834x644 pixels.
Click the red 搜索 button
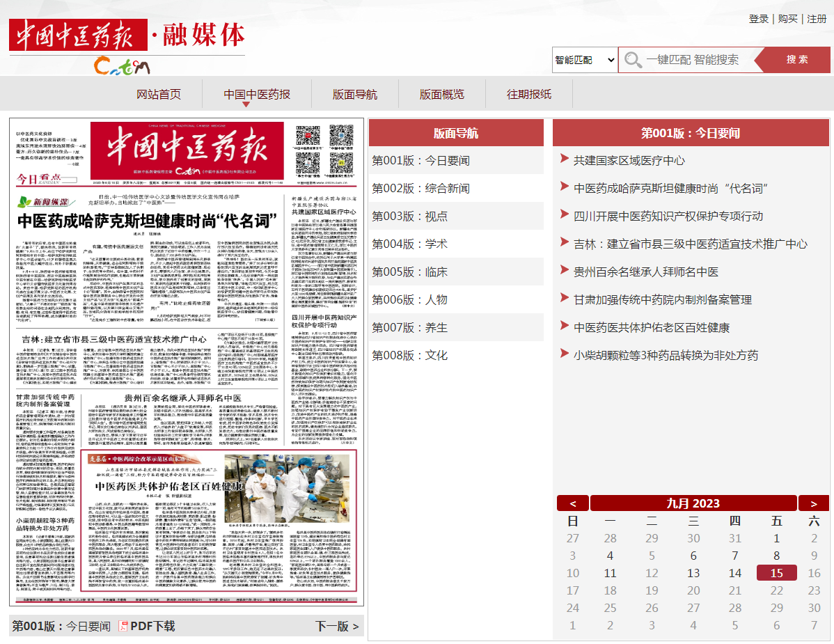tap(797, 60)
